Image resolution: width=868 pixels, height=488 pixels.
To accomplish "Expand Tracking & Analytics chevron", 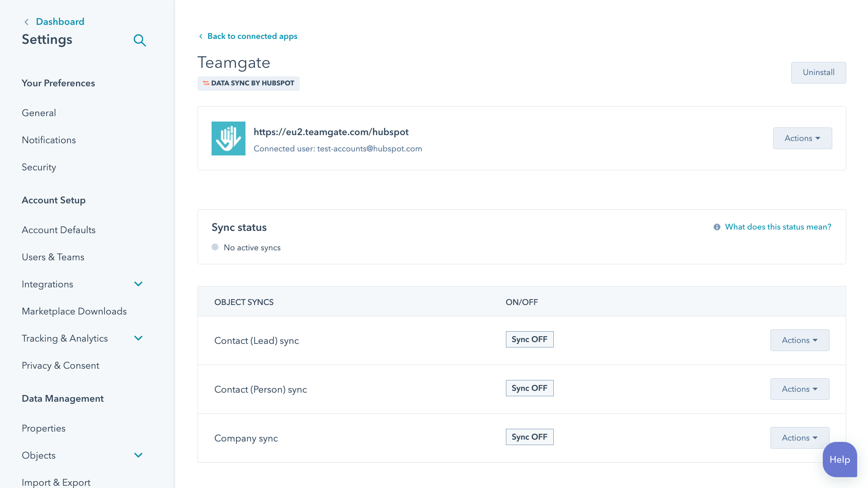I will click(138, 338).
